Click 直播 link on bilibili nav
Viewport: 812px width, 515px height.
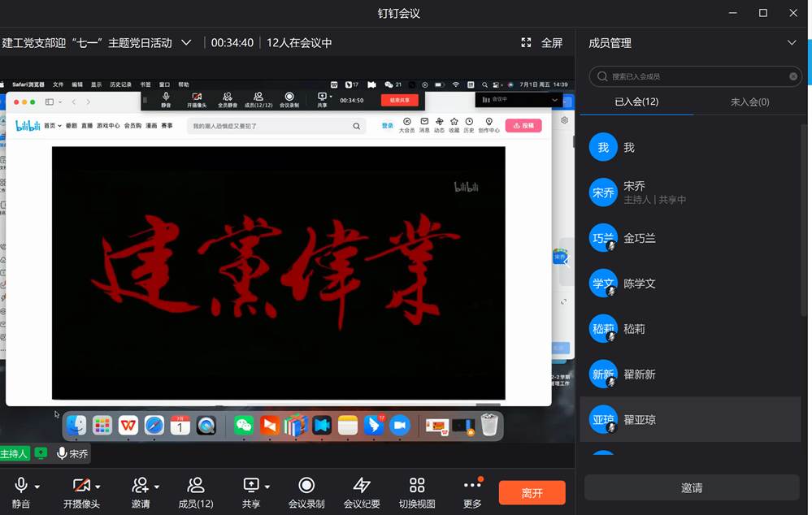coord(86,126)
